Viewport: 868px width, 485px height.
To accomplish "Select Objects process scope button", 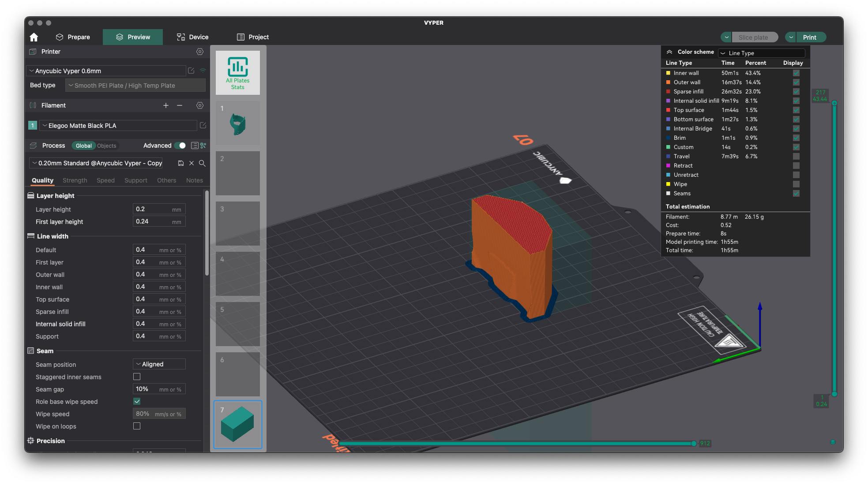I will click(106, 146).
